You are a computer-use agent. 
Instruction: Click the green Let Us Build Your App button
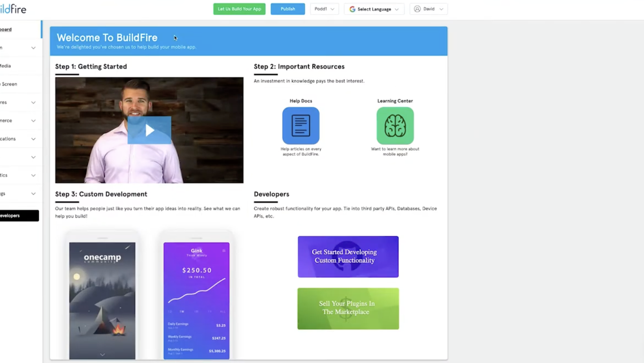(x=239, y=9)
